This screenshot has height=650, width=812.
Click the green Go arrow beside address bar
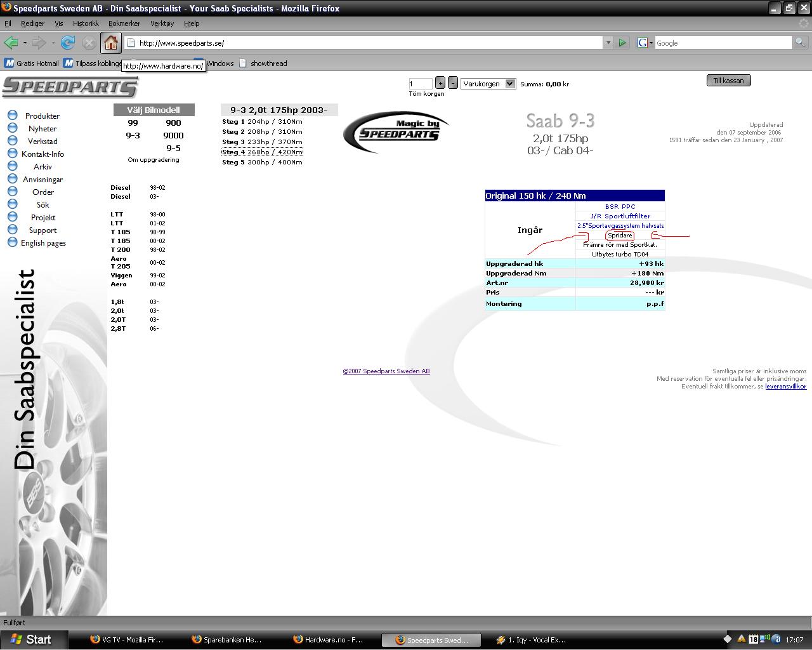coord(622,43)
